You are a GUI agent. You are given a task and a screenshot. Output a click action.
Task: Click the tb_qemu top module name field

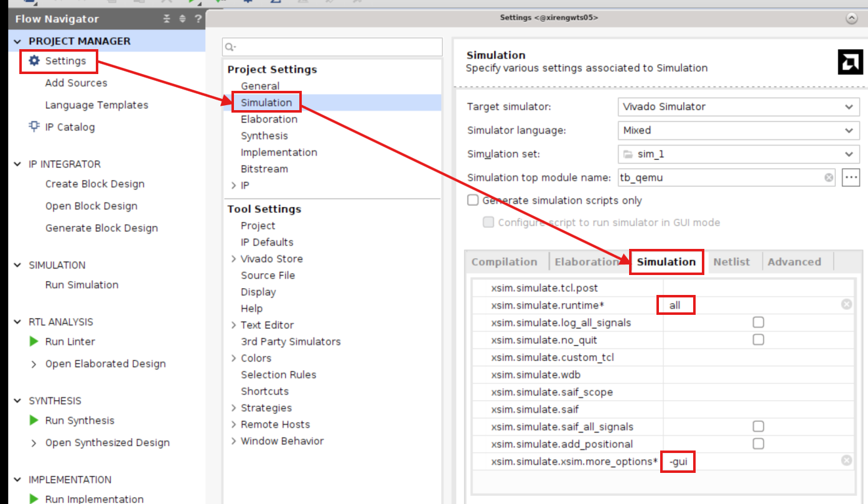click(x=684, y=177)
